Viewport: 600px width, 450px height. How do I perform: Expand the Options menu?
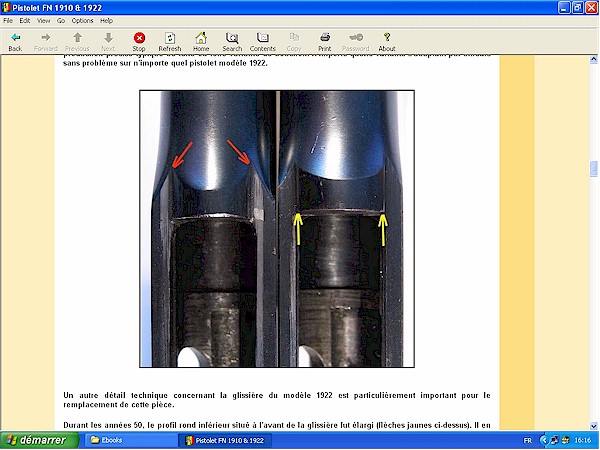click(x=82, y=20)
